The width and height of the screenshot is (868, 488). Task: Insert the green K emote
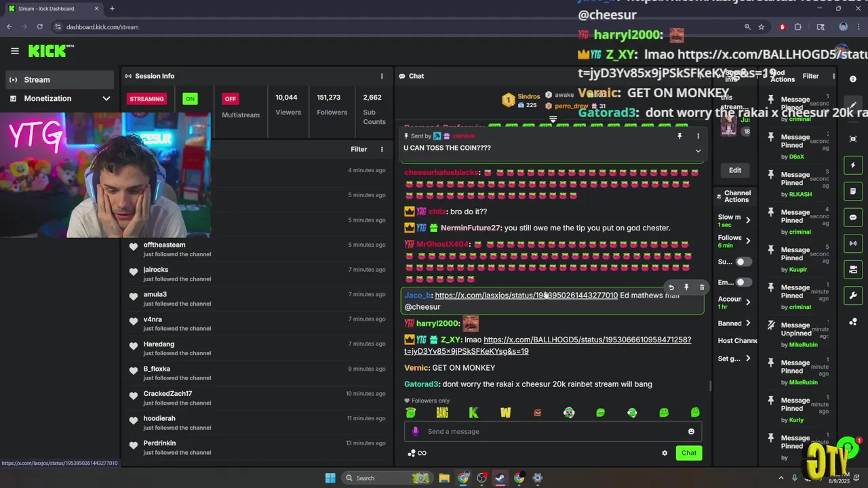click(x=473, y=412)
